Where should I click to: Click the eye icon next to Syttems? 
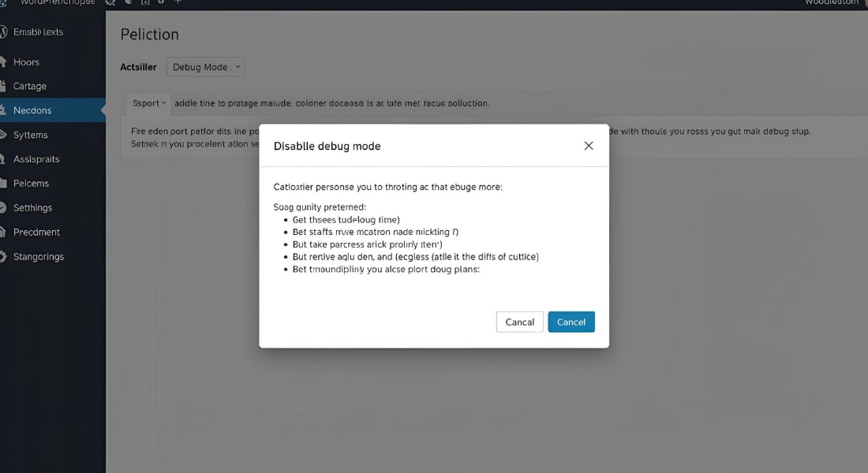coord(3,135)
